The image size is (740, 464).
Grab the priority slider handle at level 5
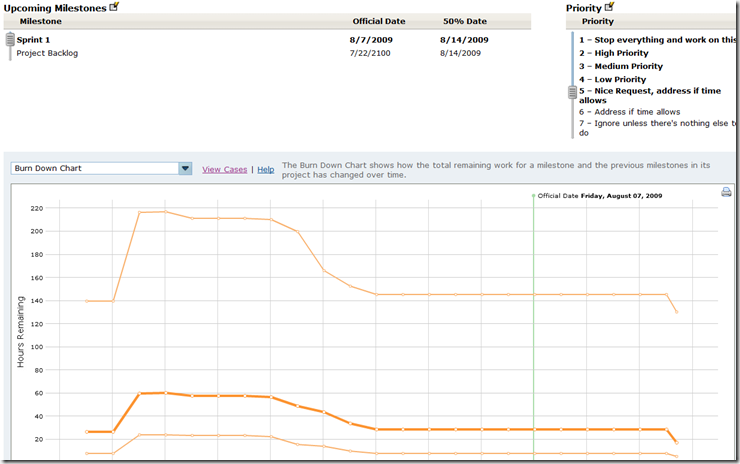pyautogui.click(x=572, y=92)
